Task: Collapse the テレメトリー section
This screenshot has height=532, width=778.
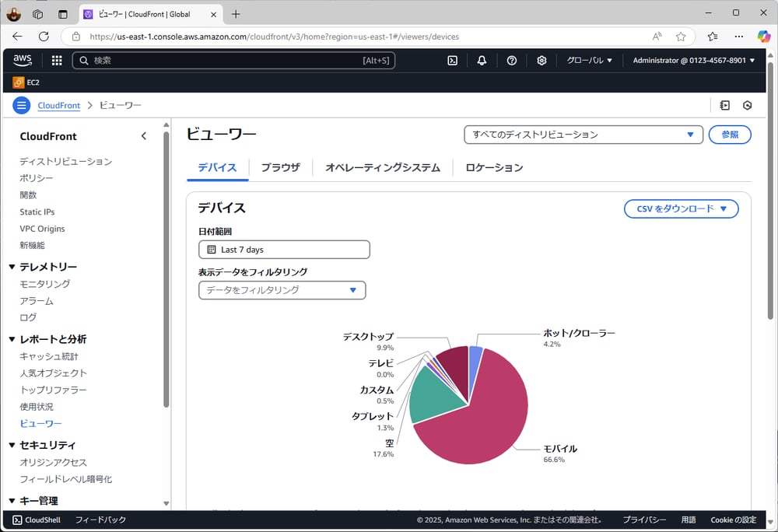Action: pyautogui.click(x=12, y=267)
